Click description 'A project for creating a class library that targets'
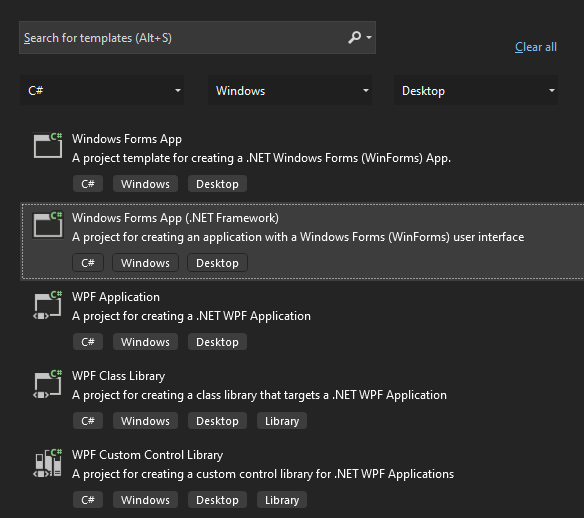 pyautogui.click(x=259, y=395)
